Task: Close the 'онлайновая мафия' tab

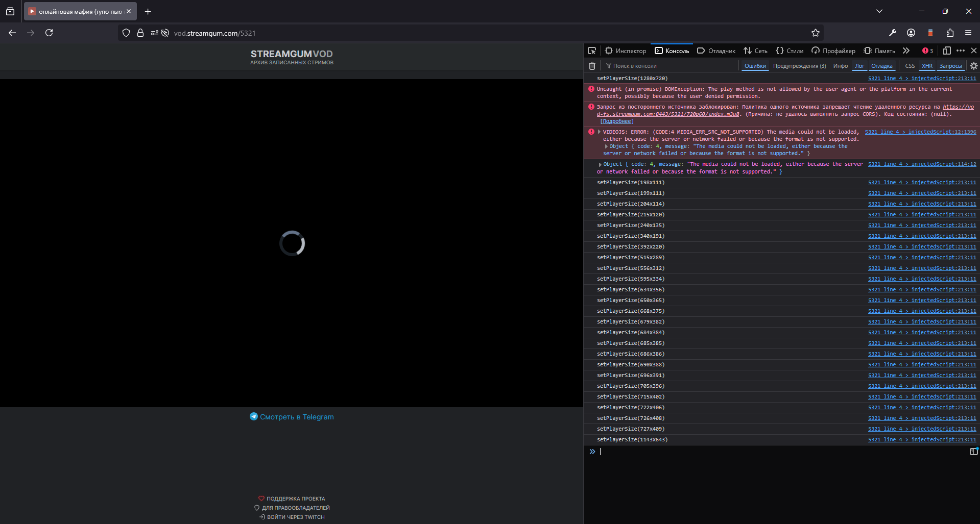Action: click(x=129, y=11)
